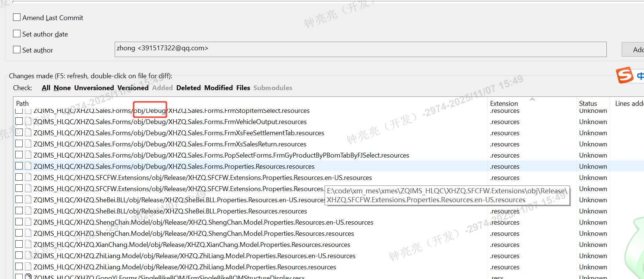Select the FrmVehicleOutput.resources path row

click(170, 122)
